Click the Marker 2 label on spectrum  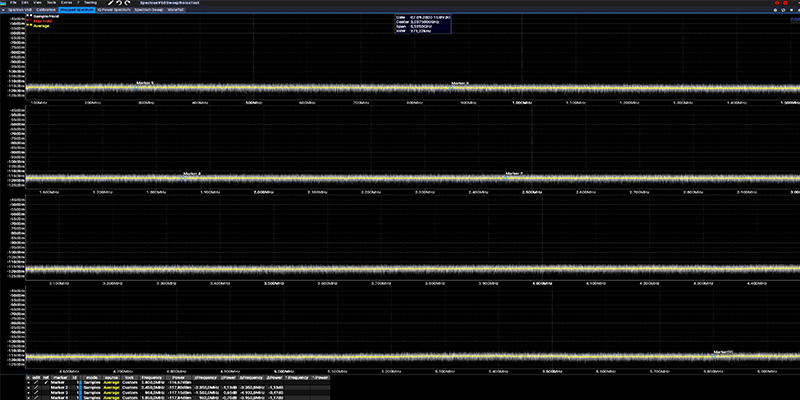514,173
